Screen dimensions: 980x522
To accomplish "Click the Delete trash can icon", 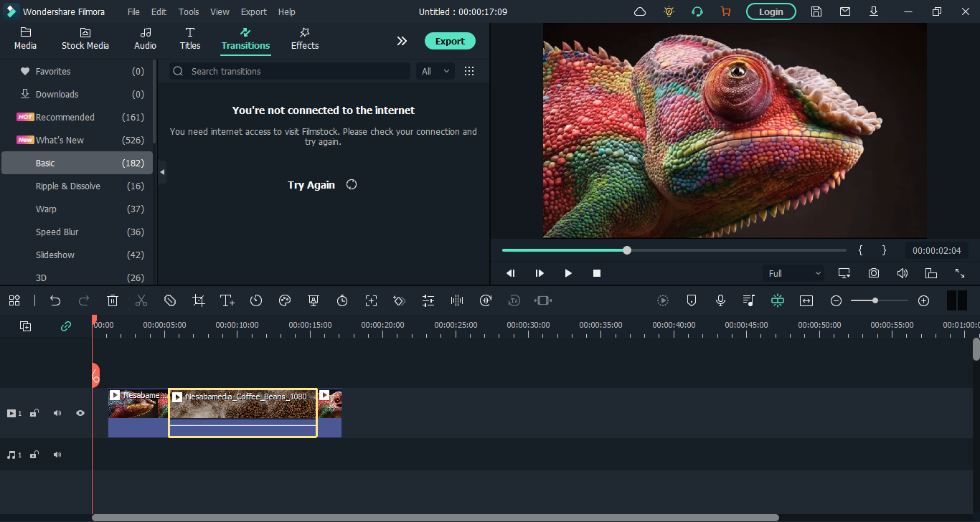I will (113, 301).
